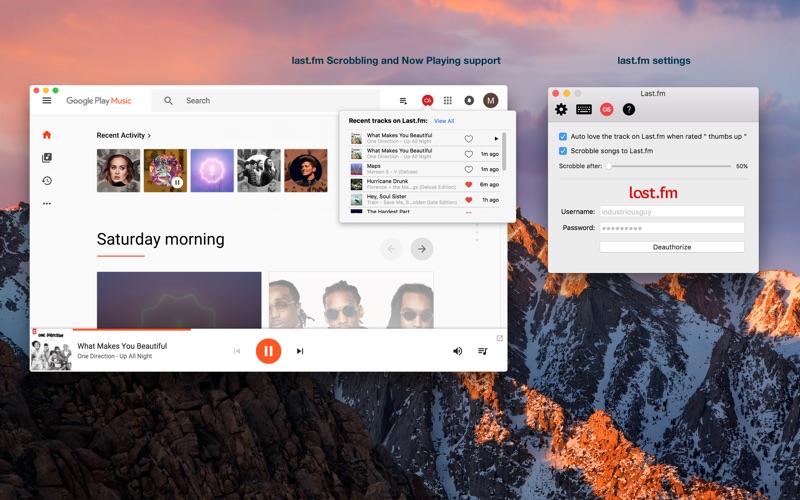Click One Direction - Up All Night in the player
The width and height of the screenshot is (800, 500).
(115, 356)
